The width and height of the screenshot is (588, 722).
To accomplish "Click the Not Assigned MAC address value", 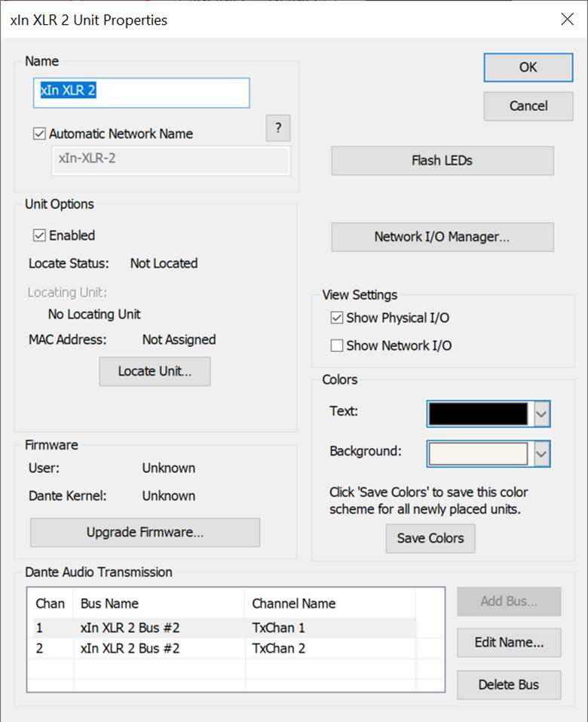I will click(x=179, y=339).
